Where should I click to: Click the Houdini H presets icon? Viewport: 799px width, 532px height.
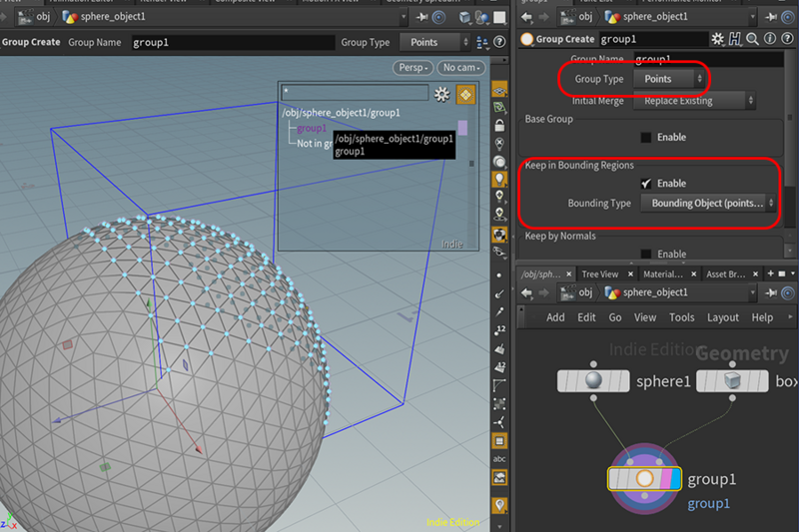coord(735,39)
